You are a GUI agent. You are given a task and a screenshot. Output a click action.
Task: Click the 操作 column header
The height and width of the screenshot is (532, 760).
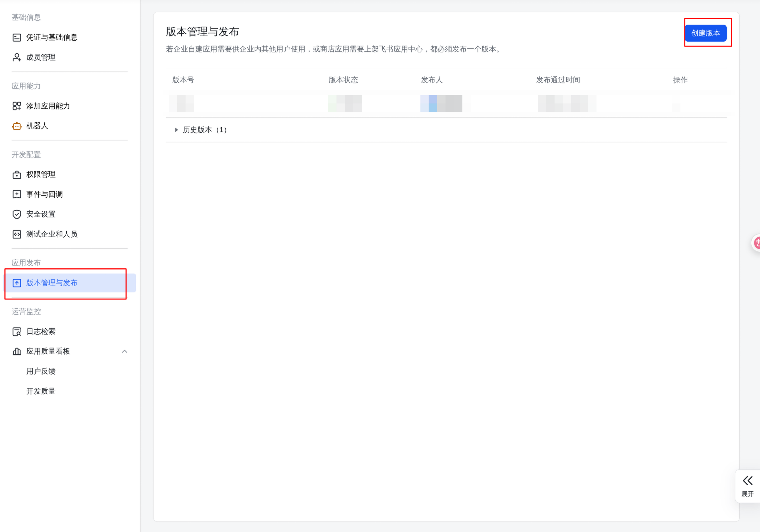tap(680, 80)
